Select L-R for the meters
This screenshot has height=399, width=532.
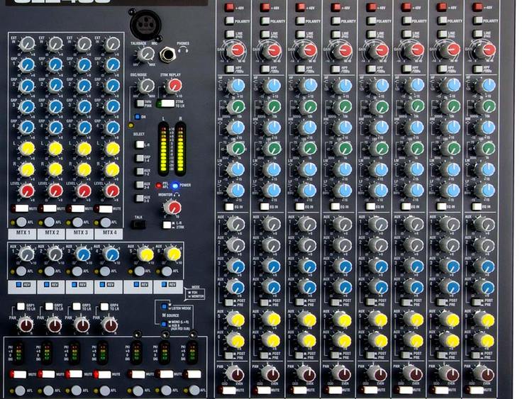[140, 145]
